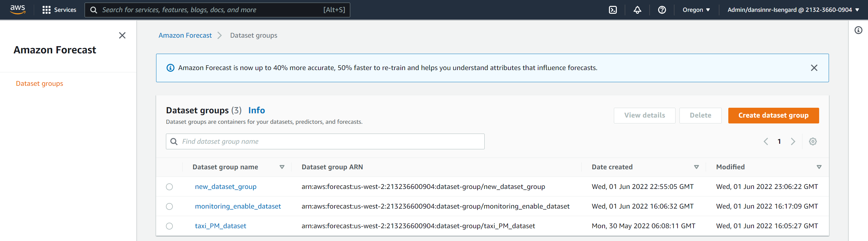The width and height of the screenshot is (868, 241).
Task: Open the info side panel icon
Action: (858, 30)
